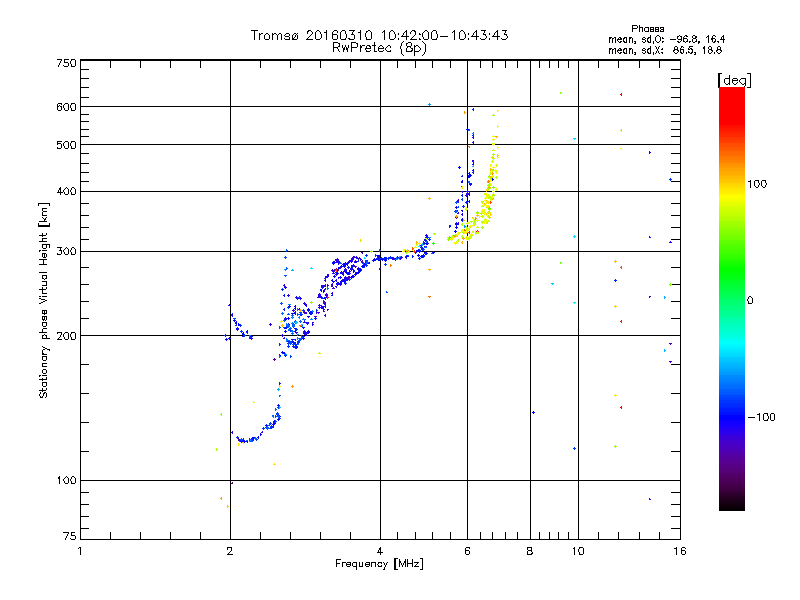Viewport: 800px width, 600px height.
Task: Click the '1' x-axis tick label
Action: pos(80,551)
